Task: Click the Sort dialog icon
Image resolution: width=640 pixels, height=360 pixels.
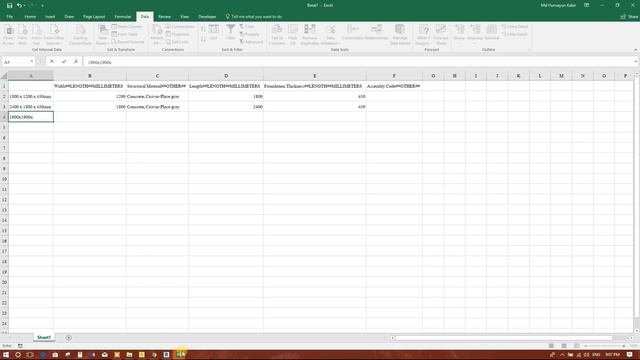Action: pyautogui.click(x=214, y=32)
